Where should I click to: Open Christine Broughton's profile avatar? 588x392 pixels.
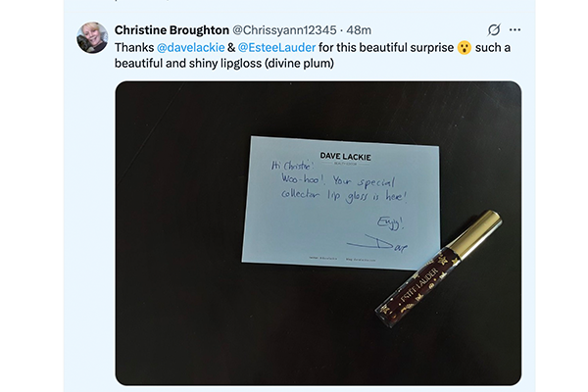pos(92,37)
